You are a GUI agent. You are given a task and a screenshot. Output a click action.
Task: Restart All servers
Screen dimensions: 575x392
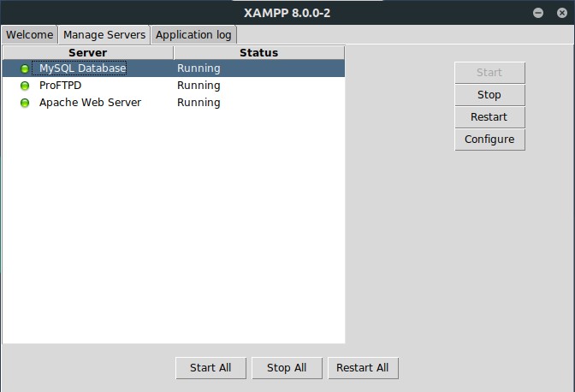point(363,368)
